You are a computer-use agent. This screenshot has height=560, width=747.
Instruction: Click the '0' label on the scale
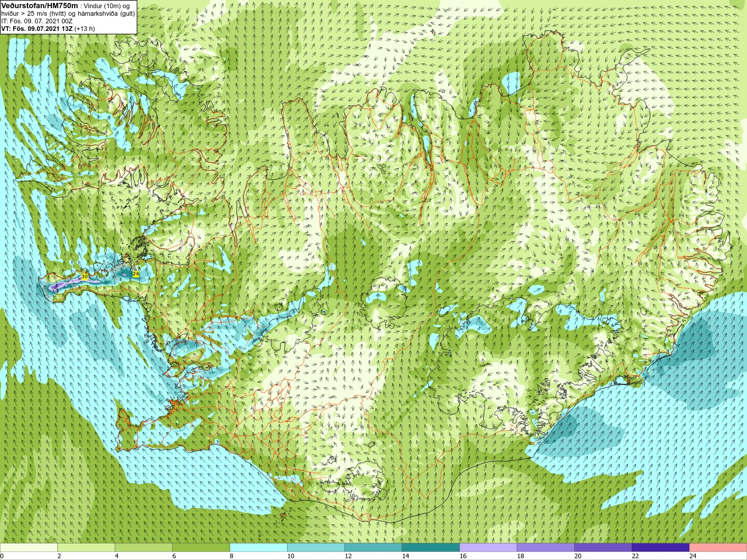[2, 556]
